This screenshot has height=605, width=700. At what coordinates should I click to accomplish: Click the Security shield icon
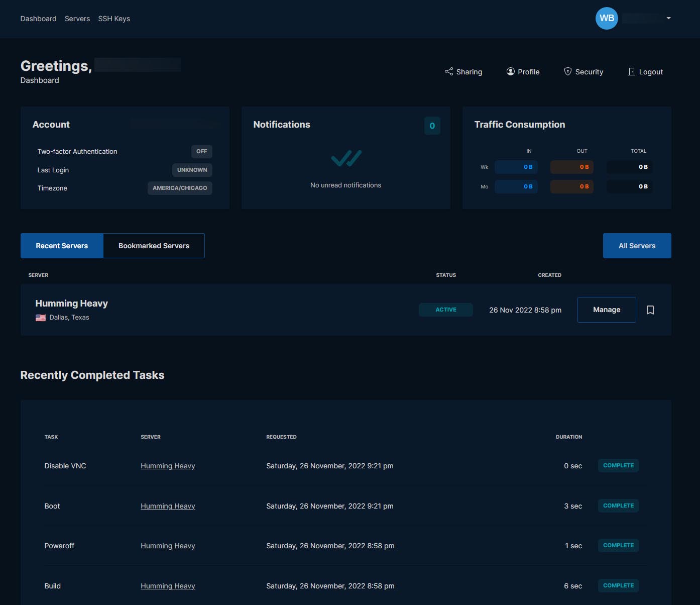click(x=567, y=71)
